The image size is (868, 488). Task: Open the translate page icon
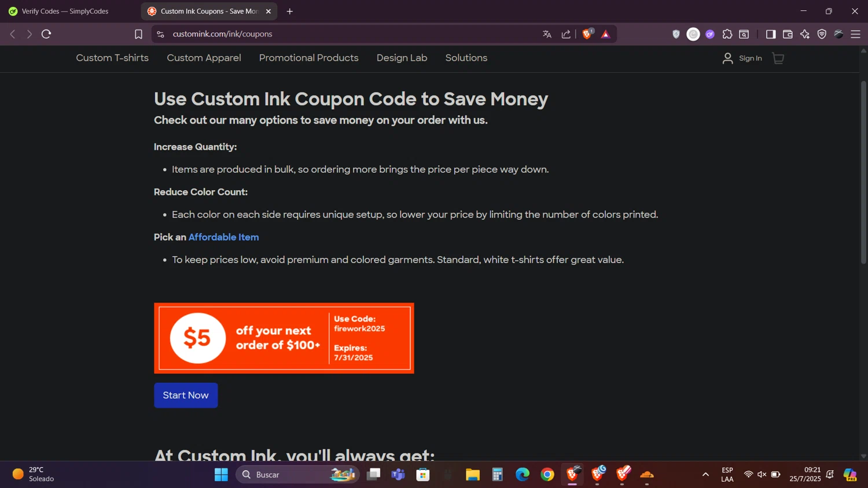[547, 34]
